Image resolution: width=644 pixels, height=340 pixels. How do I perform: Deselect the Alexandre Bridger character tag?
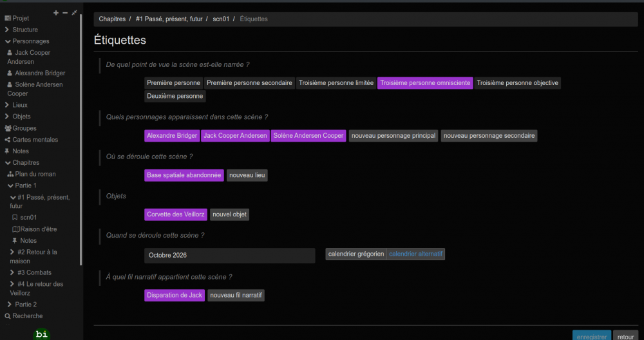pos(172,136)
